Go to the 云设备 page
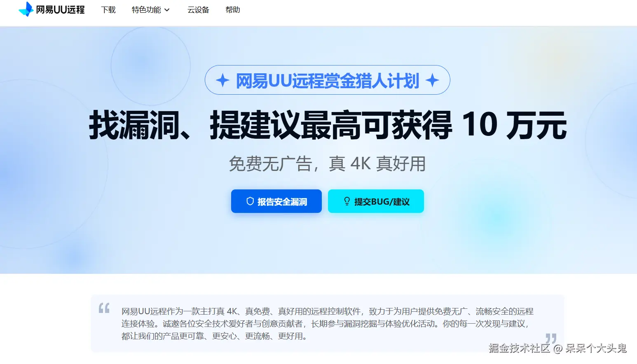Viewport: 637px width, 364px height. [198, 9]
